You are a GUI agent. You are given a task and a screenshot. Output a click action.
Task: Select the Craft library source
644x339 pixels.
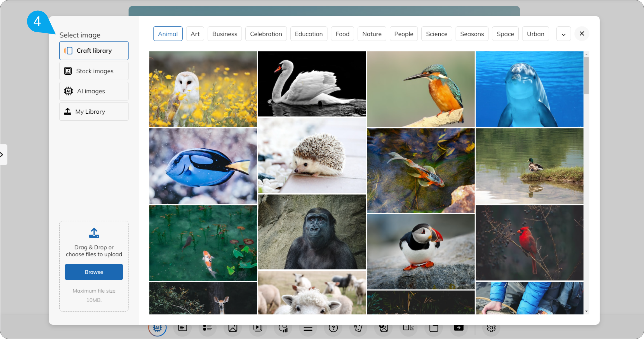(94, 51)
